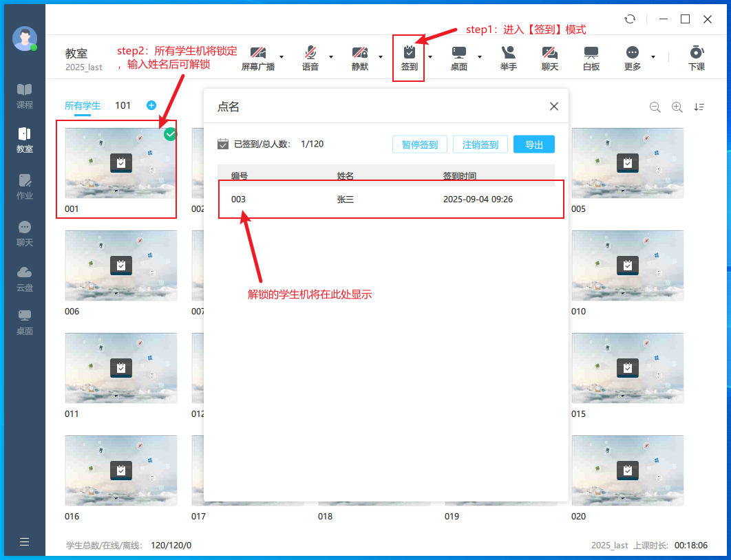
Task: Click the 举手 raise hand icon
Action: coord(508,57)
